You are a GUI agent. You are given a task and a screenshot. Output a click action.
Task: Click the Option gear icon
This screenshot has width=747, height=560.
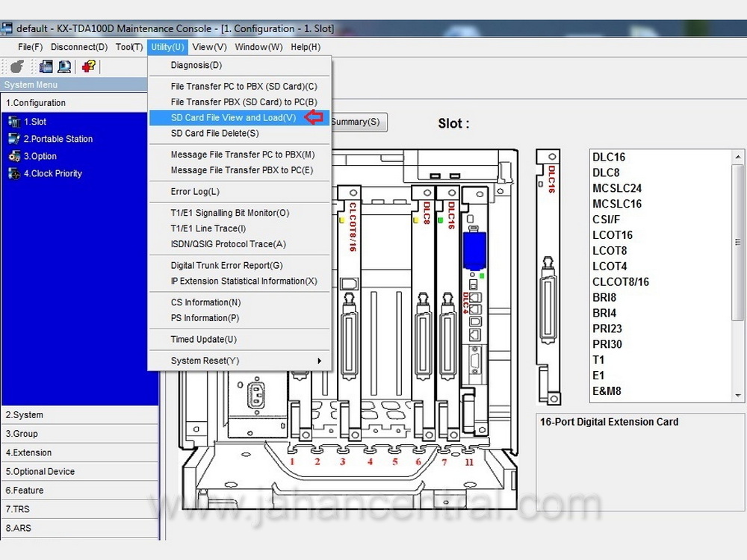[x=14, y=156]
